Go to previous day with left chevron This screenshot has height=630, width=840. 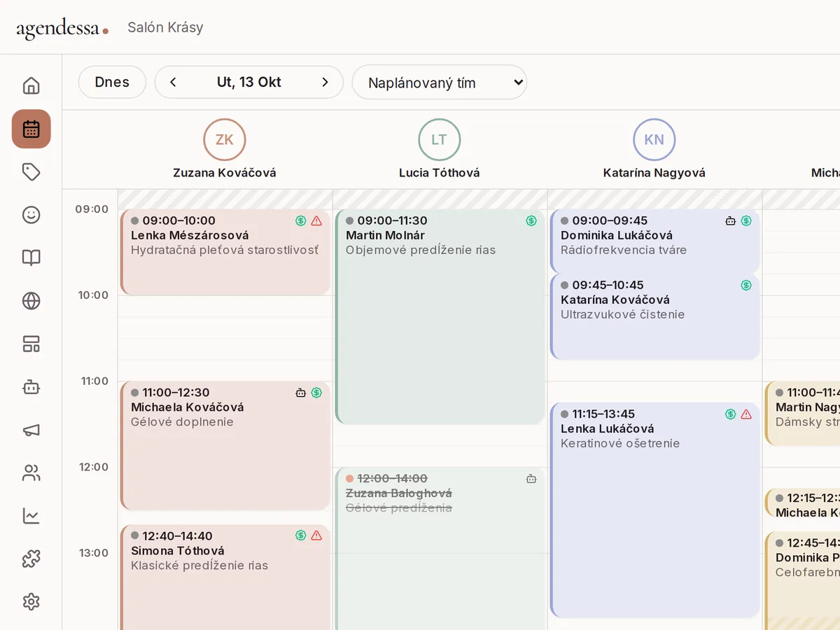click(x=173, y=83)
